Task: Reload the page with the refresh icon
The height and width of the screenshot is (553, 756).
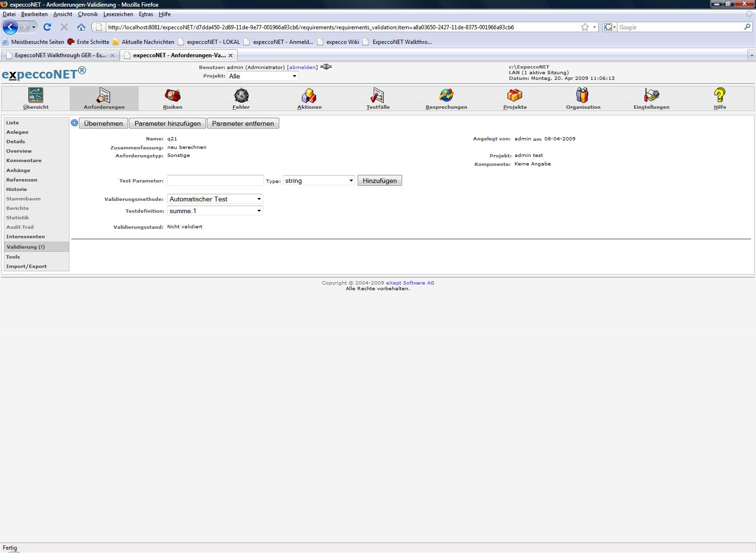Action: pos(47,27)
